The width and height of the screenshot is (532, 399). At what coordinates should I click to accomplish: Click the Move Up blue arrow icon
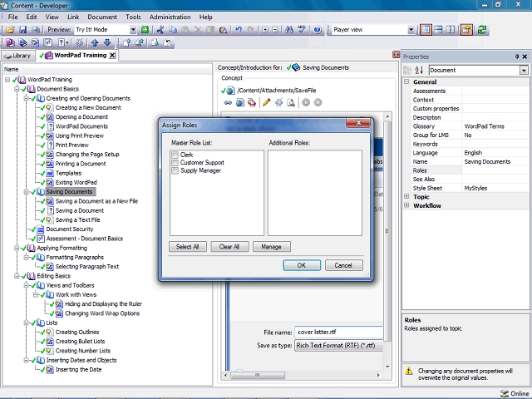tap(95, 42)
